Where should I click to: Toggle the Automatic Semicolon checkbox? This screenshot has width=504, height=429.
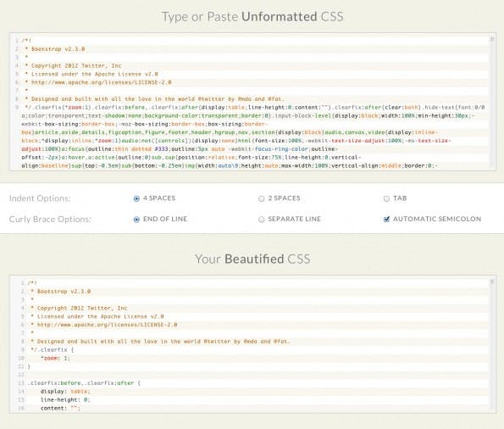click(386, 220)
